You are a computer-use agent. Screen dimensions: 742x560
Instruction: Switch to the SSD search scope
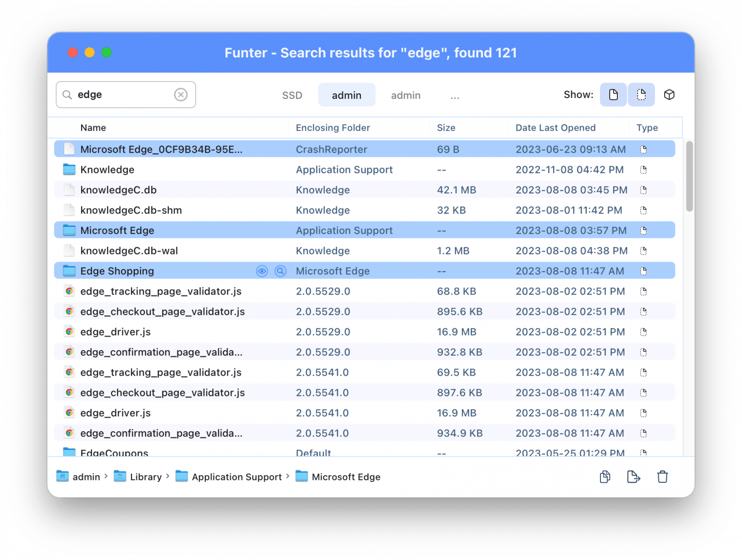pos(292,95)
